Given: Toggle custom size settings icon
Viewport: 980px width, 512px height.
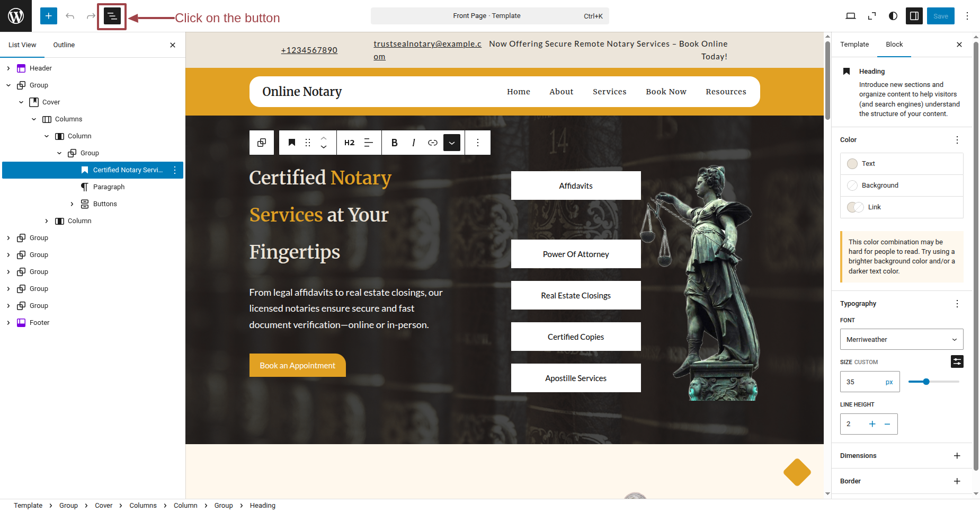Looking at the screenshot, I should pos(957,361).
